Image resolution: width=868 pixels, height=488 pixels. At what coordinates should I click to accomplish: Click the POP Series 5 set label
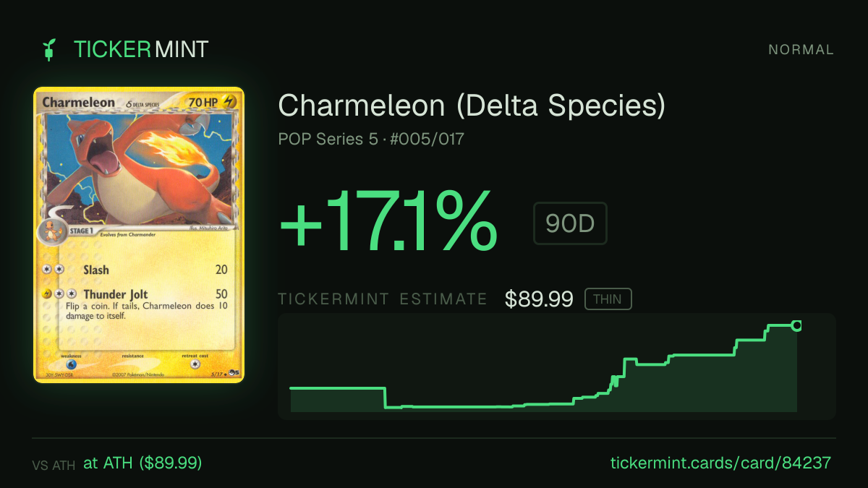[328, 139]
